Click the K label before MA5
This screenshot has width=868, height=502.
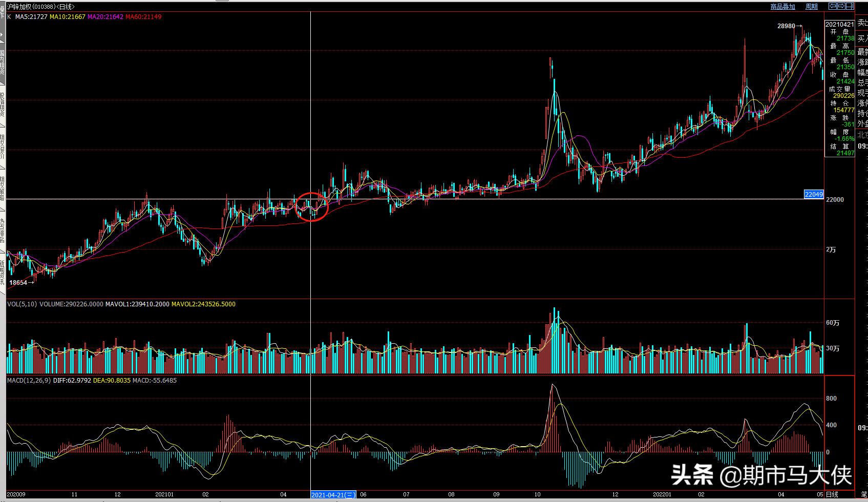9,17
